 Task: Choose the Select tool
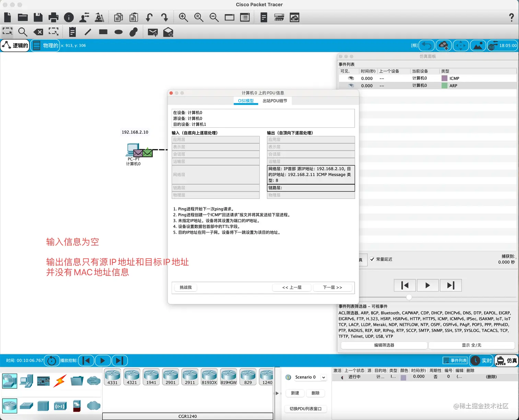tap(8, 32)
